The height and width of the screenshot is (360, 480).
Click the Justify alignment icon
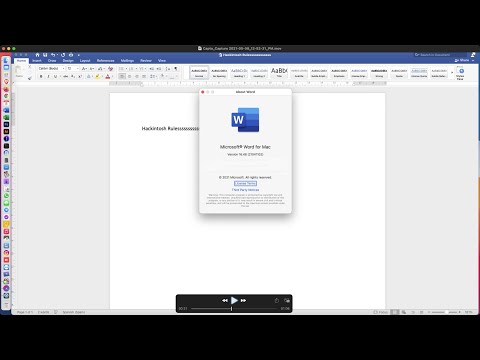(x=144, y=77)
